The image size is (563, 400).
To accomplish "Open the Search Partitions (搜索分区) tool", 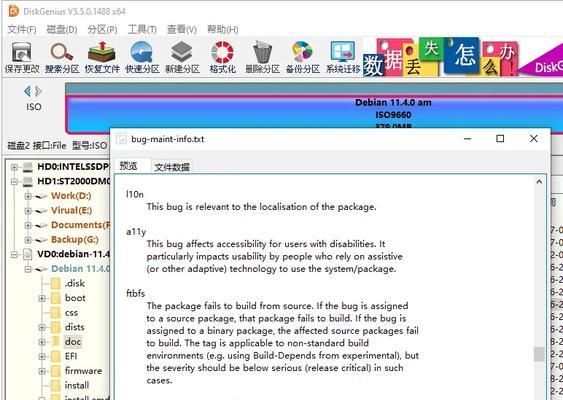I will 62,57.
